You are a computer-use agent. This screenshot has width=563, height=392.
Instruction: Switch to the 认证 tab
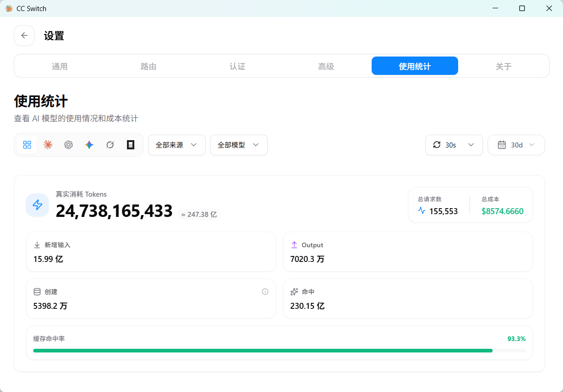237,66
